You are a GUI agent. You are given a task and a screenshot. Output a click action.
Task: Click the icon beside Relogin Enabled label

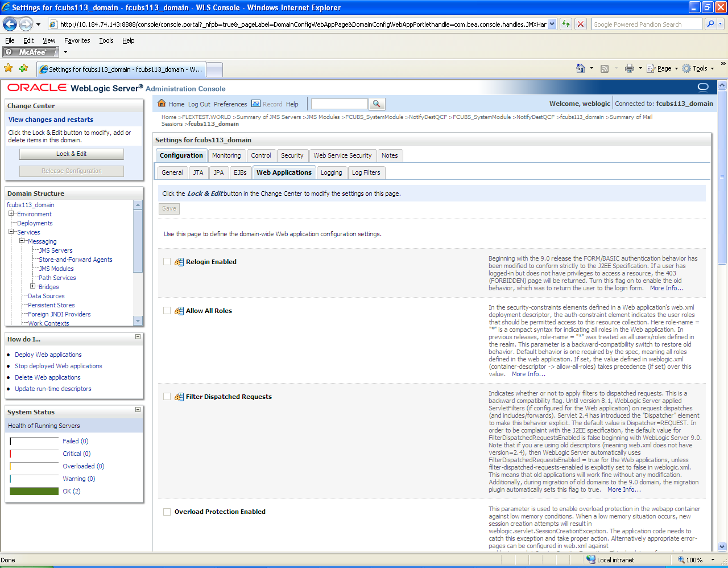point(179,262)
